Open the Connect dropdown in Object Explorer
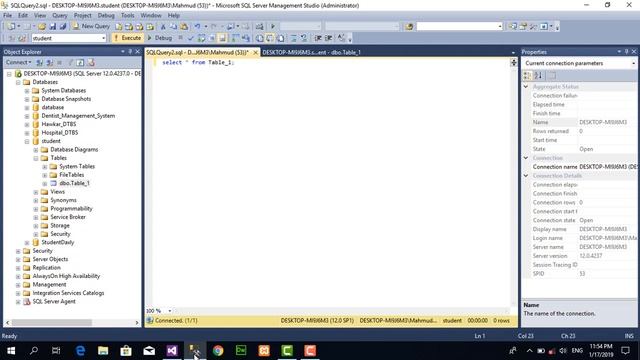This screenshot has width=640, height=360. click(18, 62)
